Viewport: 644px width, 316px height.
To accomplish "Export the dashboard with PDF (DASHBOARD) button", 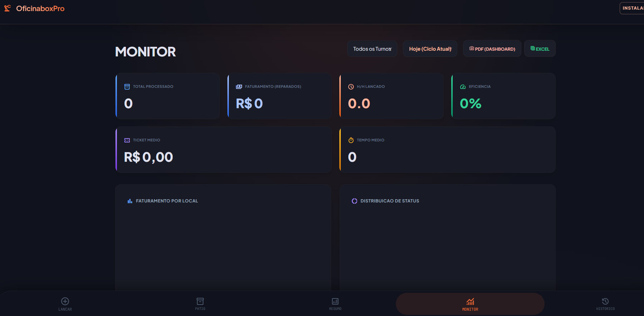I will click(x=492, y=49).
